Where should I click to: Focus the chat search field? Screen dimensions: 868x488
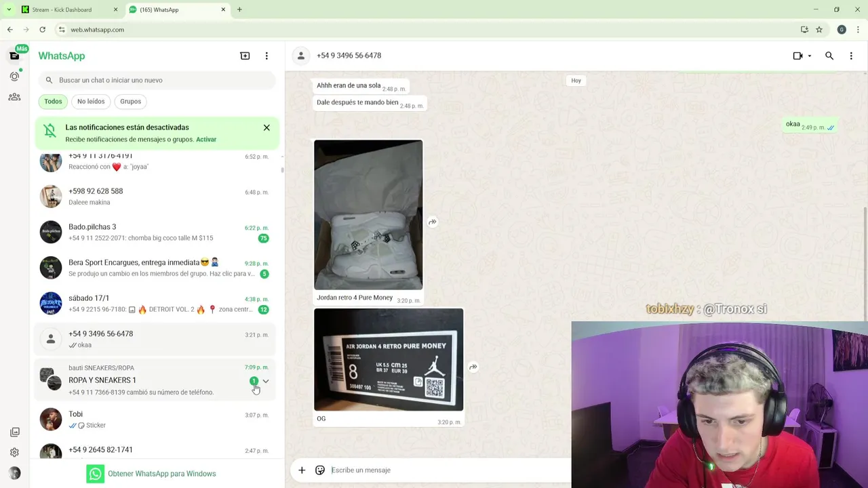coord(157,80)
